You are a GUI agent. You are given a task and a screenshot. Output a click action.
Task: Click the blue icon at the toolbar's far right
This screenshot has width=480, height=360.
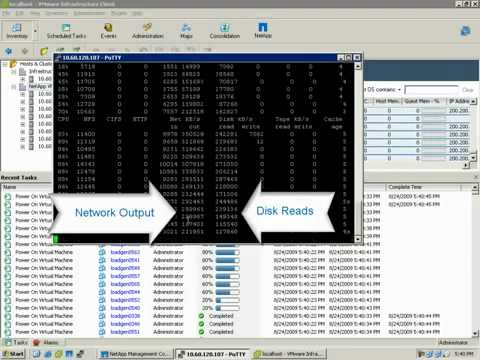click(465, 31)
